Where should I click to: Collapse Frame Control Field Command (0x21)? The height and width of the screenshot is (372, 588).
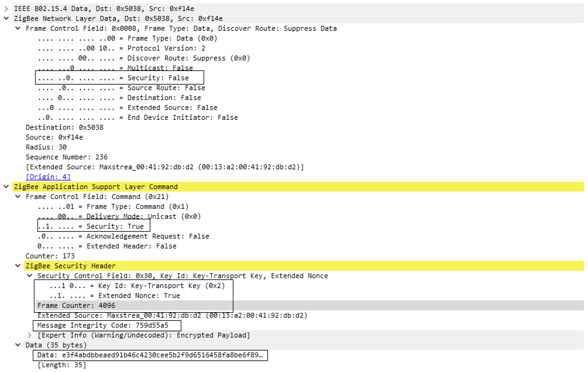[18, 197]
